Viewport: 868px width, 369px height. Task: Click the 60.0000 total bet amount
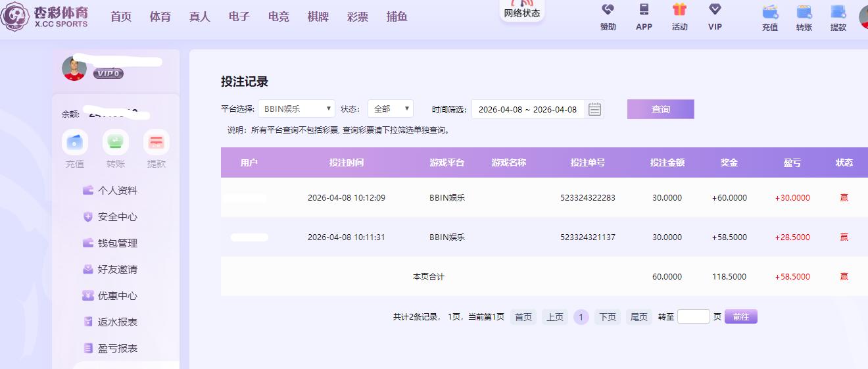point(667,277)
